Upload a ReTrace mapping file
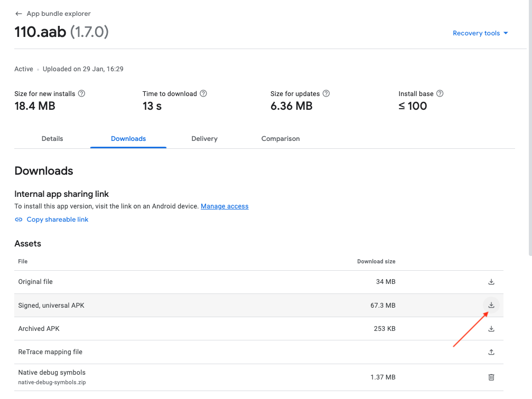Screen dimensions: 532x399 pyautogui.click(x=491, y=352)
